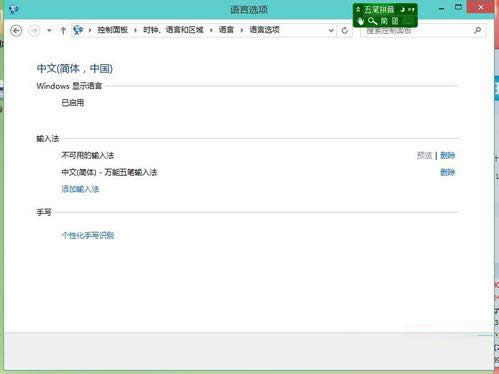Refresh the control panel page
499x374 pixels.
(x=345, y=31)
